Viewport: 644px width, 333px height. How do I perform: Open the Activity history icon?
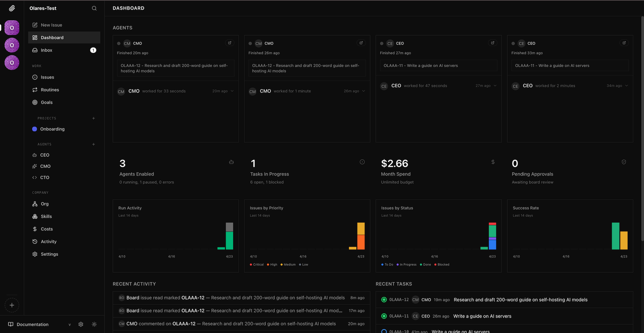35,241
